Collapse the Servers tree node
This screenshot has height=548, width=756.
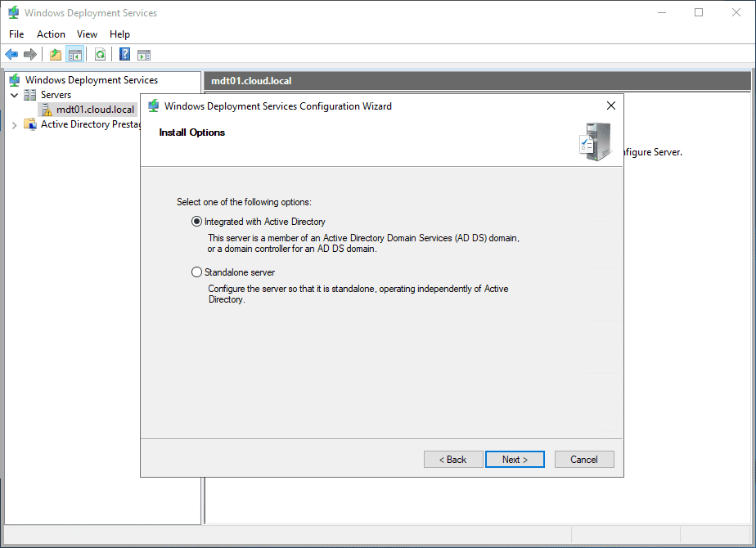[15, 95]
